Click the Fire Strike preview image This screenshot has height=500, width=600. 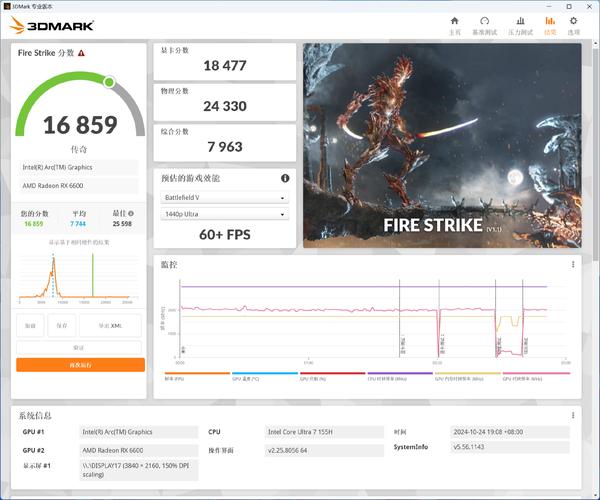[x=441, y=145]
